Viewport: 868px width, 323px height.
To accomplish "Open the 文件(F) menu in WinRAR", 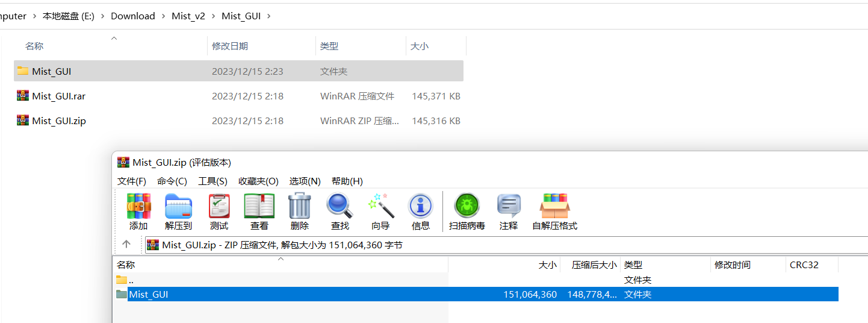I will (x=132, y=181).
